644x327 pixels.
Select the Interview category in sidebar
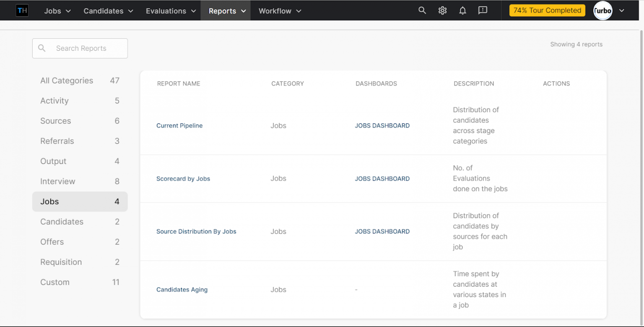[58, 181]
